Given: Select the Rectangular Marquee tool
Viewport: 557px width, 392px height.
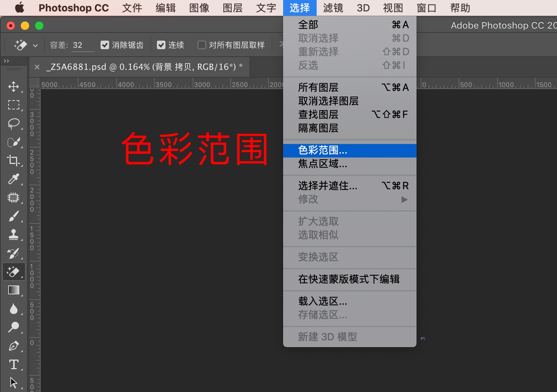Looking at the screenshot, I should coord(14,104).
